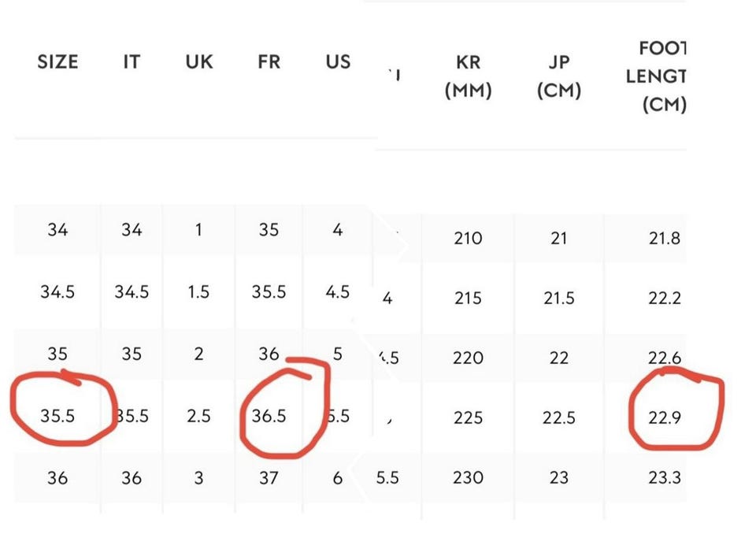Click the 21.5 value in JP column
Viewport: 756px width, 549px height.
click(x=558, y=298)
